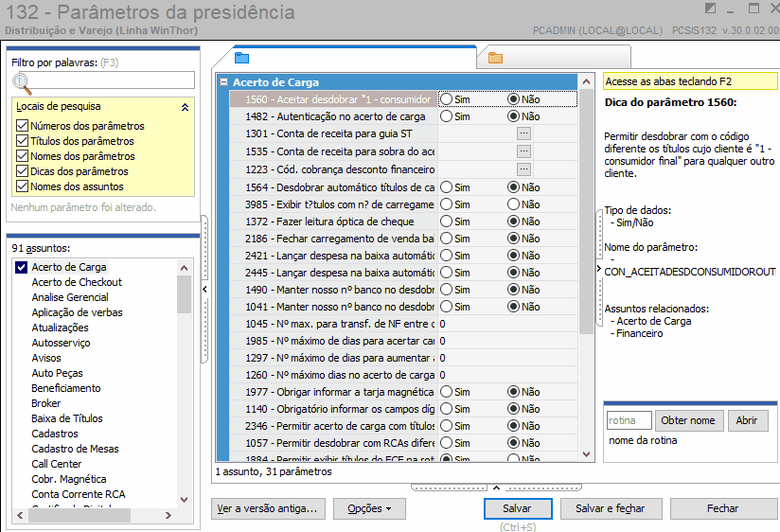Select Call Center subject
Viewport: 780px width, 532px height.
click(57, 464)
